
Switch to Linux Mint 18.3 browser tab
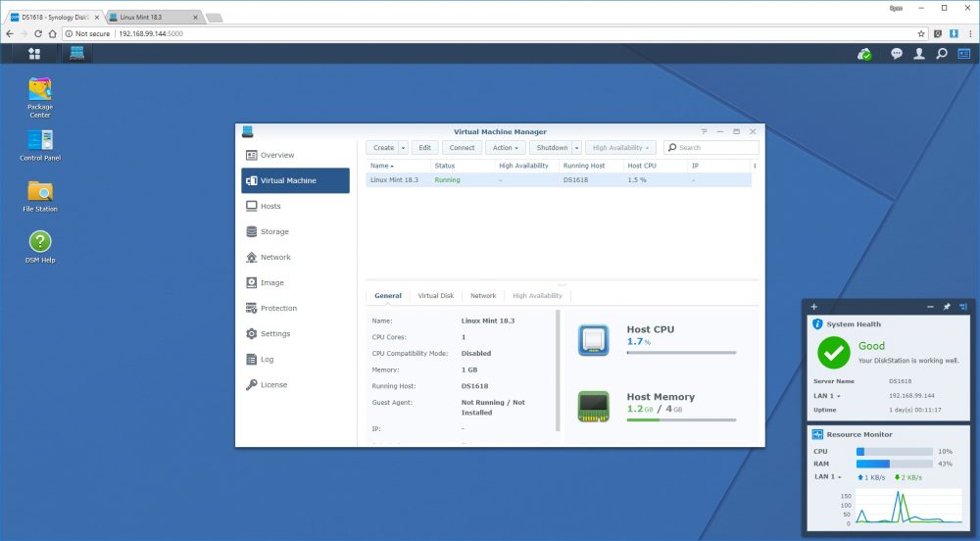tap(154, 17)
